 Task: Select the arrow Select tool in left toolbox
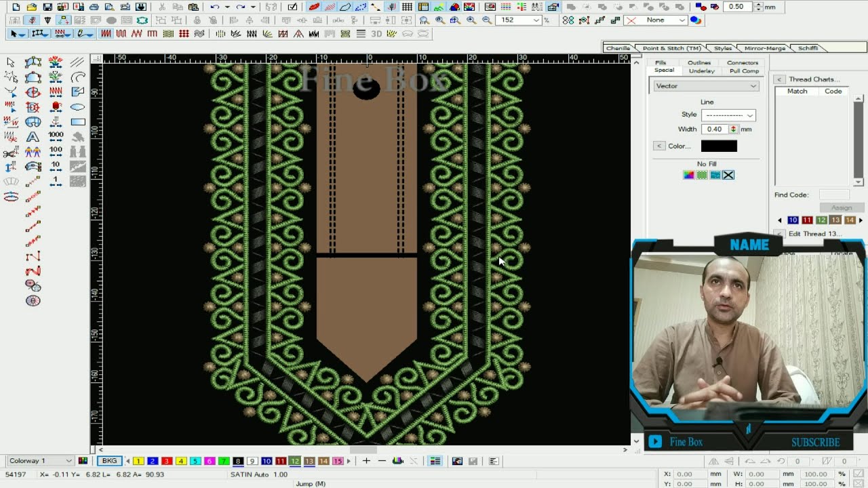click(x=11, y=62)
